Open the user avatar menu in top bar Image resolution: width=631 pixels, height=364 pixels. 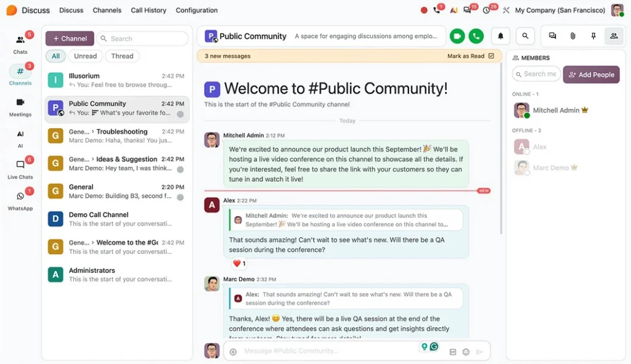(x=617, y=10)
